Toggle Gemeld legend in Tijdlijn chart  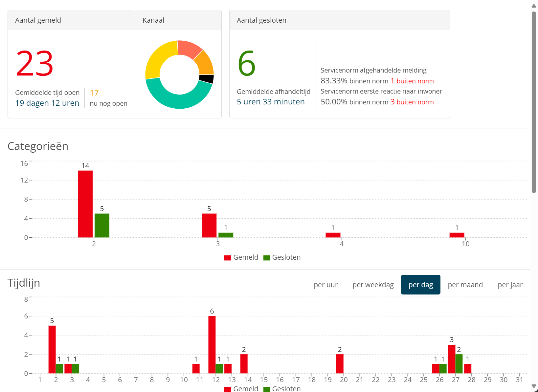[241, 389]
